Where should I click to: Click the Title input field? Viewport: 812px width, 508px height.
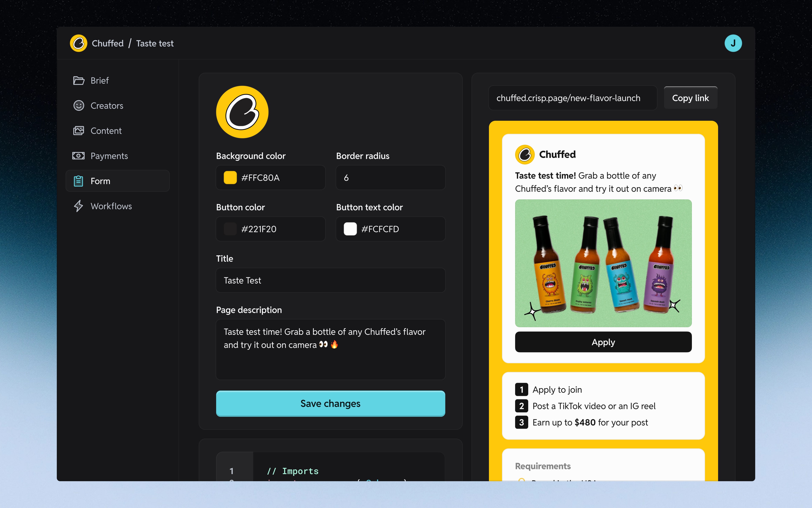click(331, 280)
